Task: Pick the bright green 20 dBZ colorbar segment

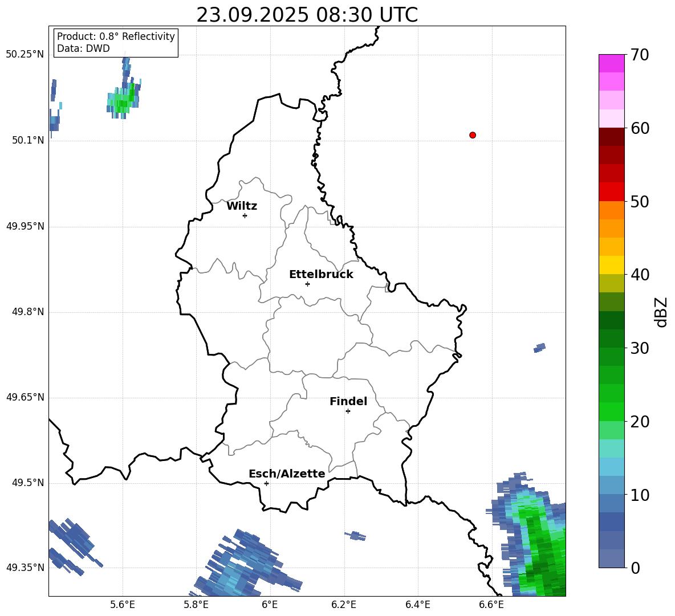Action: pos(611,411)
